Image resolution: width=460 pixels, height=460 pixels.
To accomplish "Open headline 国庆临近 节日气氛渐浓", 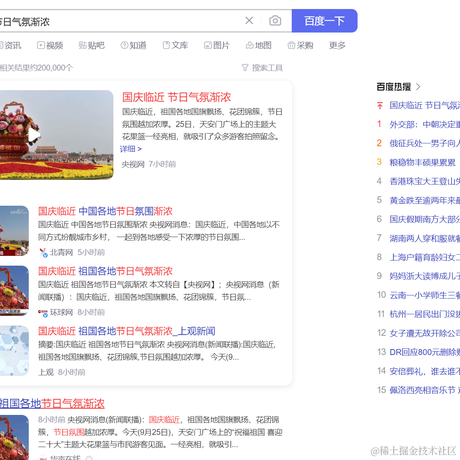I will pyautogui.click(x=176, y=97).
